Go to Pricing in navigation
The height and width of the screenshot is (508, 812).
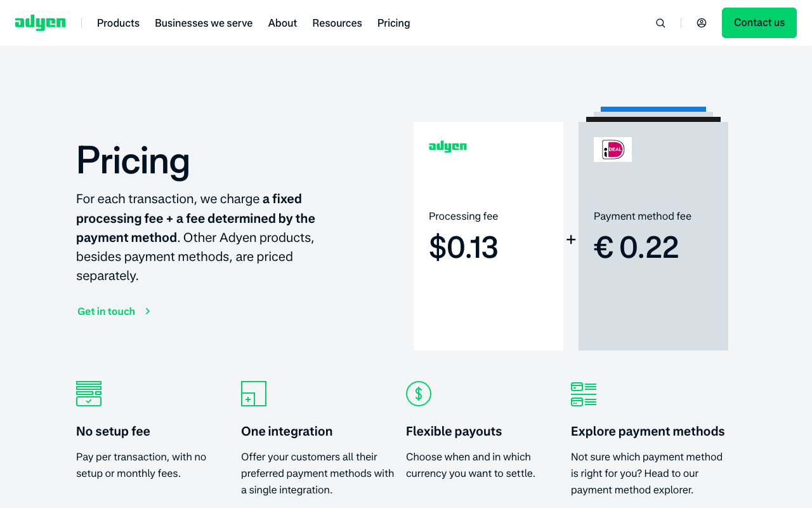[393, 23]
